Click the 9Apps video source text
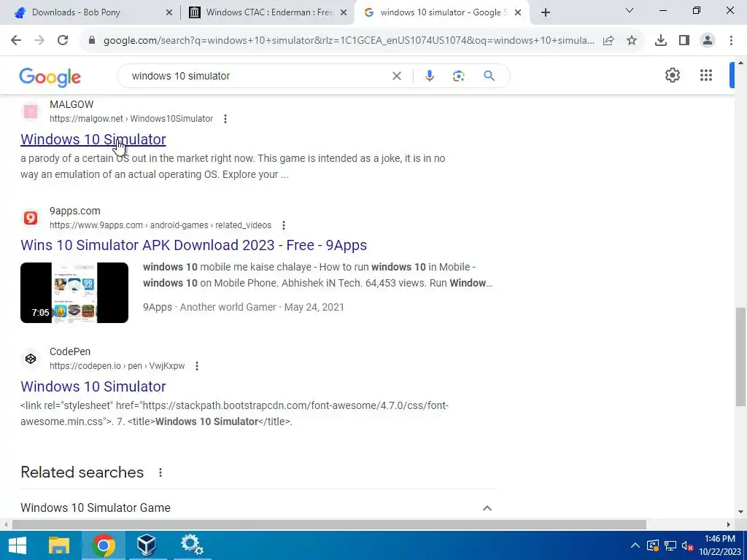The width and height of the screenshot is (747, 560). (158, 307)
